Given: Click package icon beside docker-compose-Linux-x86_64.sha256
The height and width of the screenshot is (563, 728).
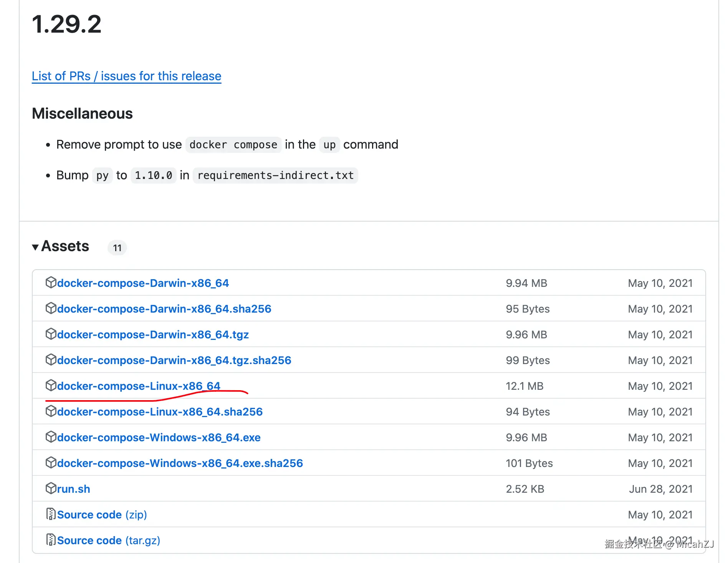Looking at the screenshot, I should pyautogui.click(x=51, y=411).
